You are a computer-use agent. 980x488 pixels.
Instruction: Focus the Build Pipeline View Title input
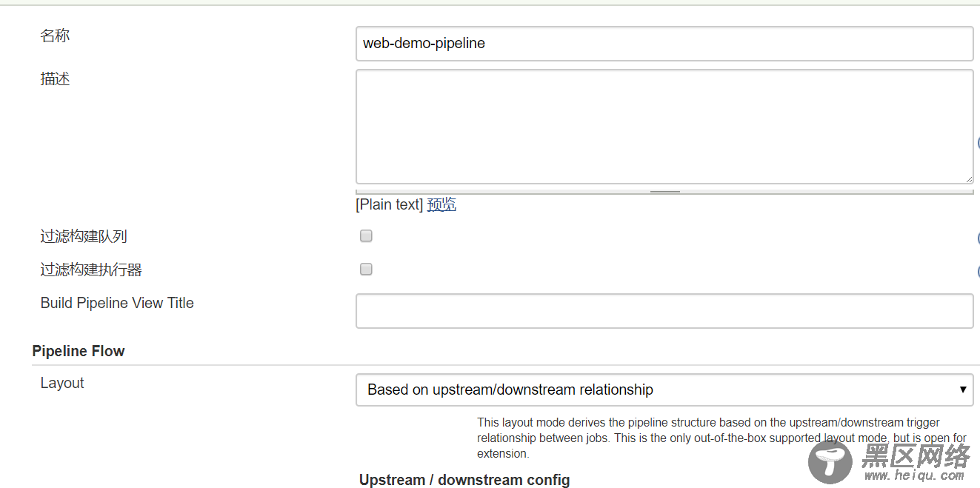click(x=664, y=311)
